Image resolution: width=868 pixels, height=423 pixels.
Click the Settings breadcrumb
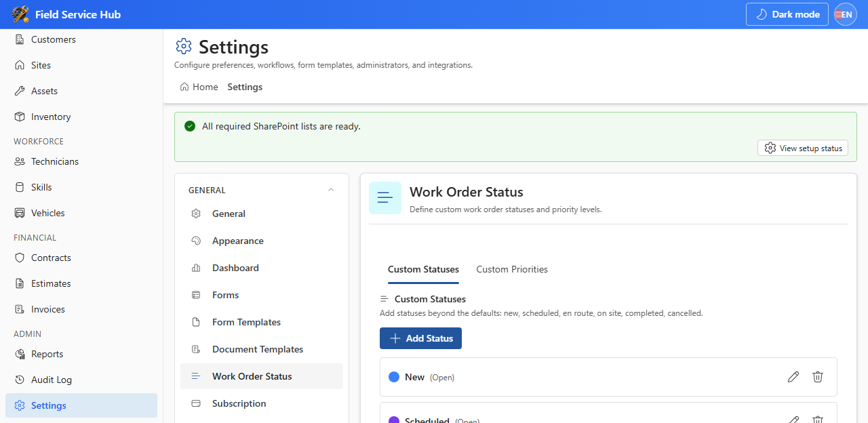pyautogui.click(x=245, y=87)
